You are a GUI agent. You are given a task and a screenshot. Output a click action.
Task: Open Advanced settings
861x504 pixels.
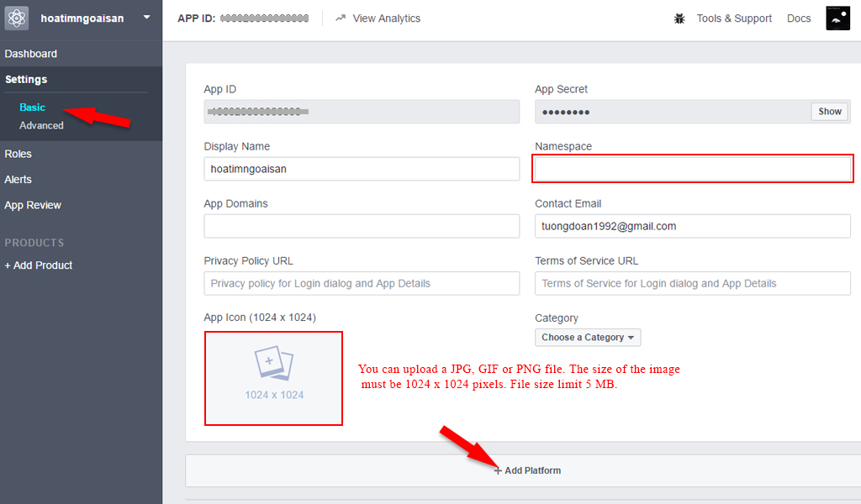coord(41,126)
